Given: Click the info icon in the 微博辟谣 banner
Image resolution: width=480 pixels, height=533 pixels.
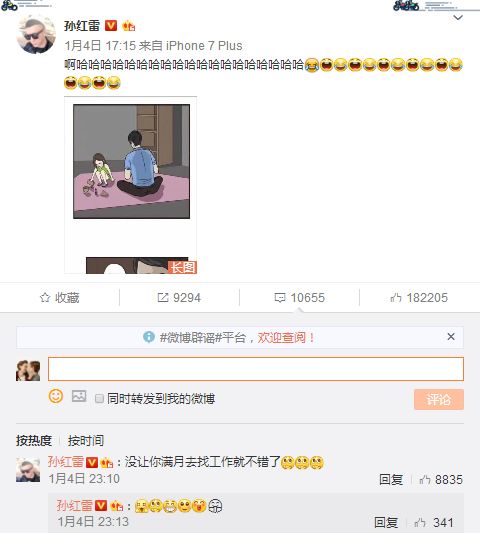Looking at the screenshot, I should click(149, 337).
